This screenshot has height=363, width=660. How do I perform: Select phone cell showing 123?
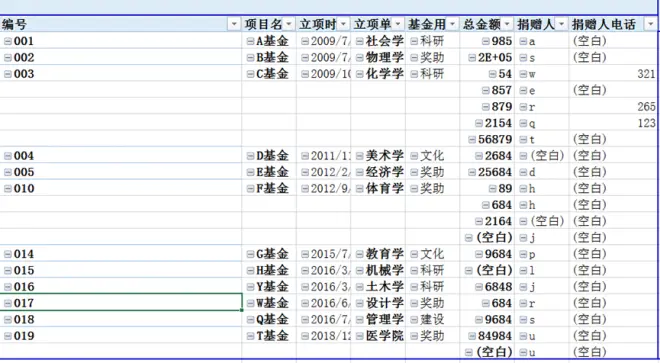click(x=613, y=123)
